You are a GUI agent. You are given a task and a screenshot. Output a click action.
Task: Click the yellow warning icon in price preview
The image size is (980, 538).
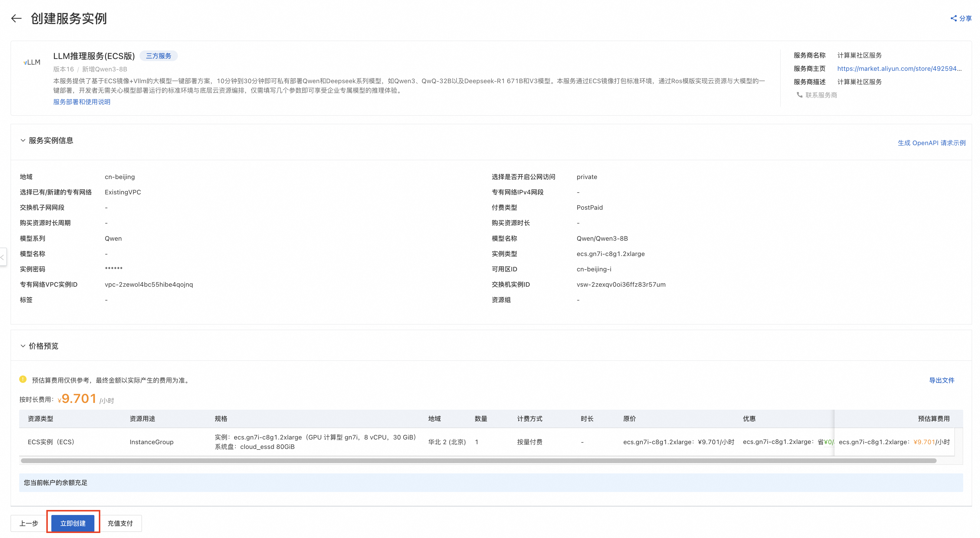pos(23,379)
